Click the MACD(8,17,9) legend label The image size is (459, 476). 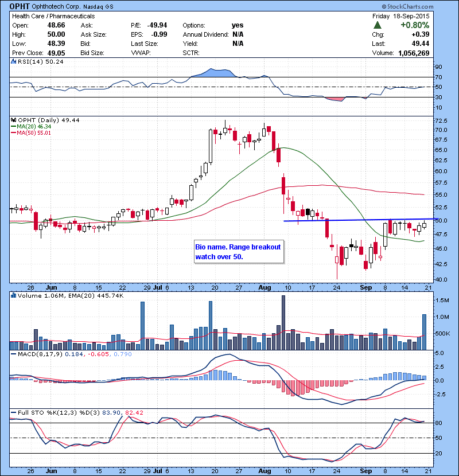pos(40,354)
